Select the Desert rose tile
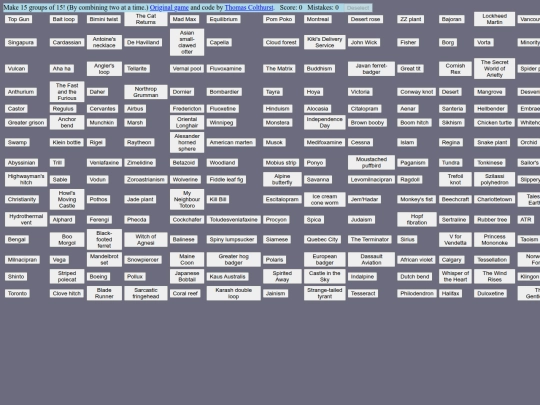Image resolution: width=540 pixels, height=405 pixels. (365, 19)
